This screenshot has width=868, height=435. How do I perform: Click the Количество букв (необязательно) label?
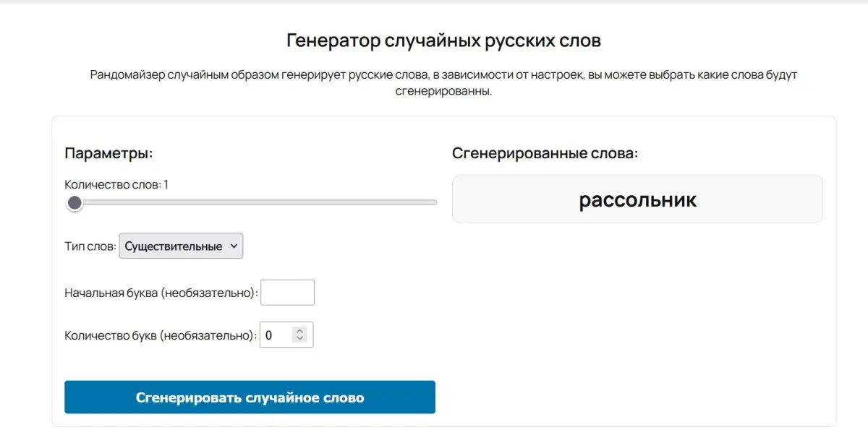[160, 335]
